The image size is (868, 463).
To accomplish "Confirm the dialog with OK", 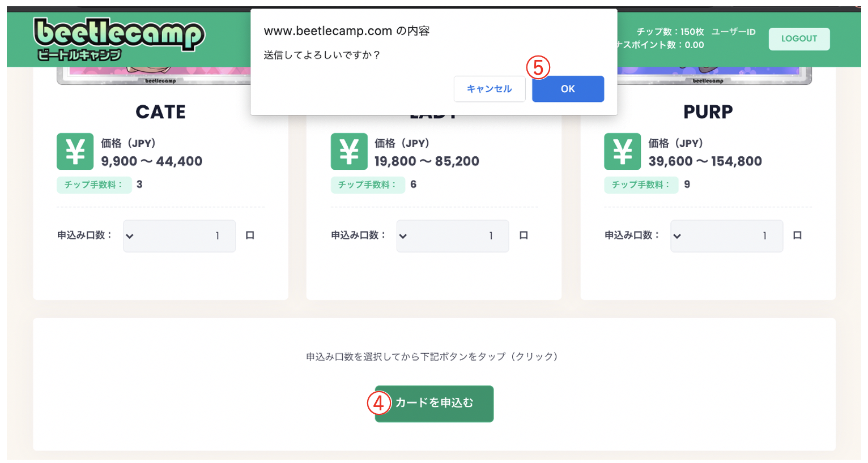I will (x=568, y=89).
